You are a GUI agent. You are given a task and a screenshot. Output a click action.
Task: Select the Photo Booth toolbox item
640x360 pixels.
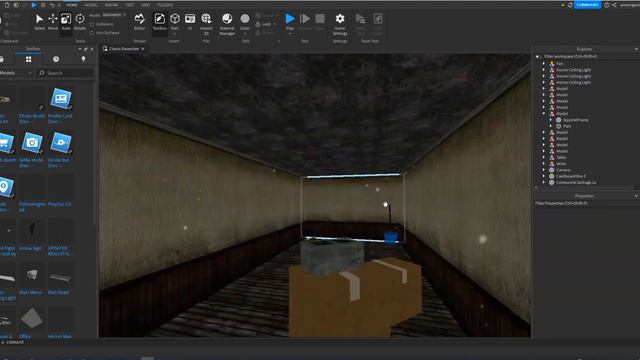[x=31, y=106]
